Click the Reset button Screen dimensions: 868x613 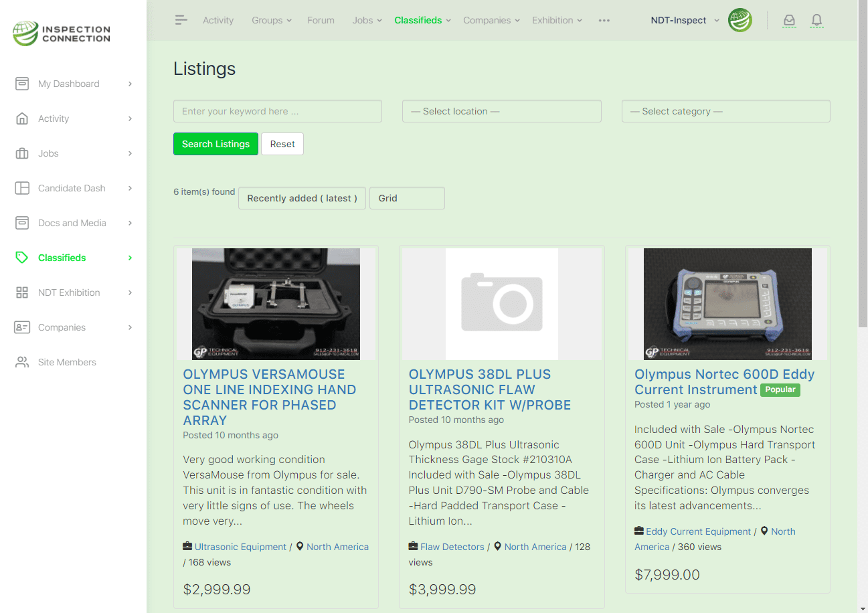pos(282,144)
